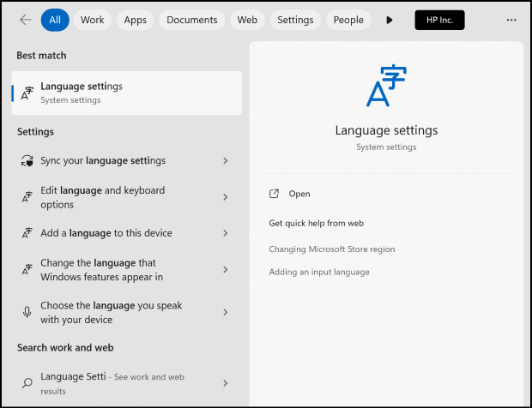Click the HP Inc. account button
The image size is (532, 408).
click(439, 20)
